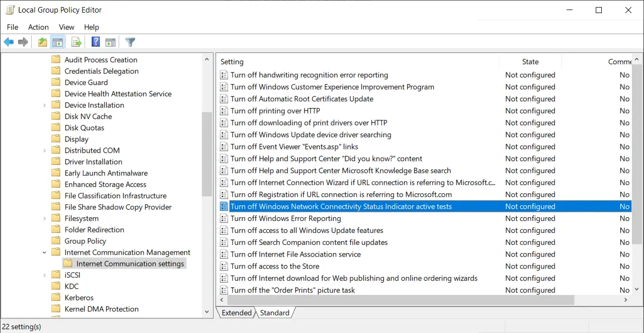Expand the Filesystem folder node
Image resolution: width=644 pixels, height=333 pixels.
coord(44,218)
